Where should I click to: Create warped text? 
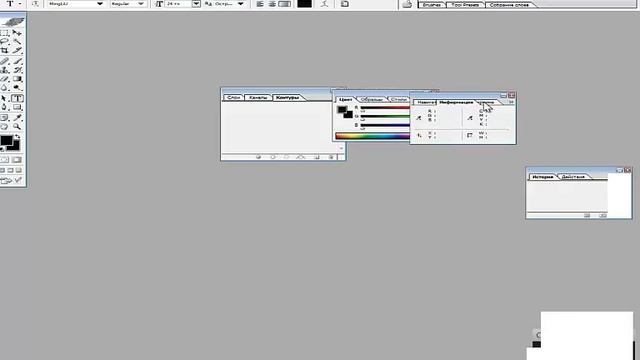coord(324,4)
